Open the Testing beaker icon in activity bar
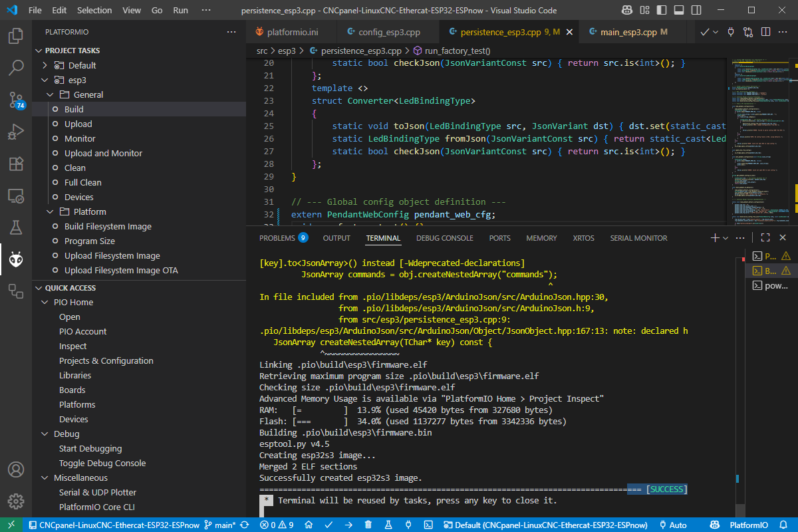The image size is (798, 532). [16, 228]
